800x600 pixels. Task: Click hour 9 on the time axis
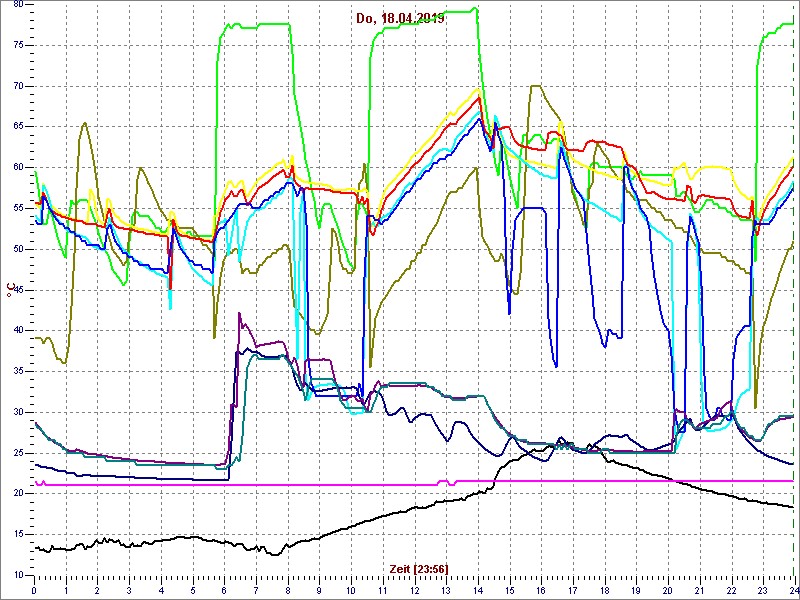pos(319,590)
